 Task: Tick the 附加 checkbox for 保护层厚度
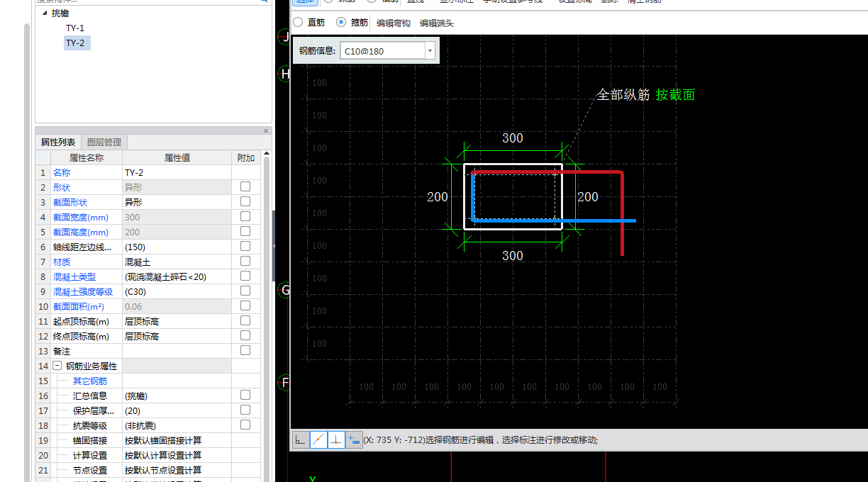245,410
